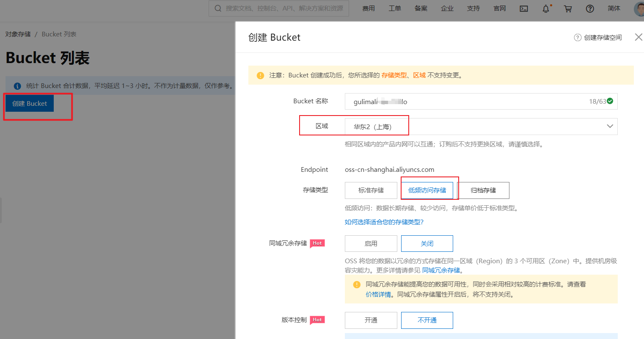The width and height of the screenshot is (644, 339).
Task: Expand the 区域 region dropdown
Action: point(481,127)
